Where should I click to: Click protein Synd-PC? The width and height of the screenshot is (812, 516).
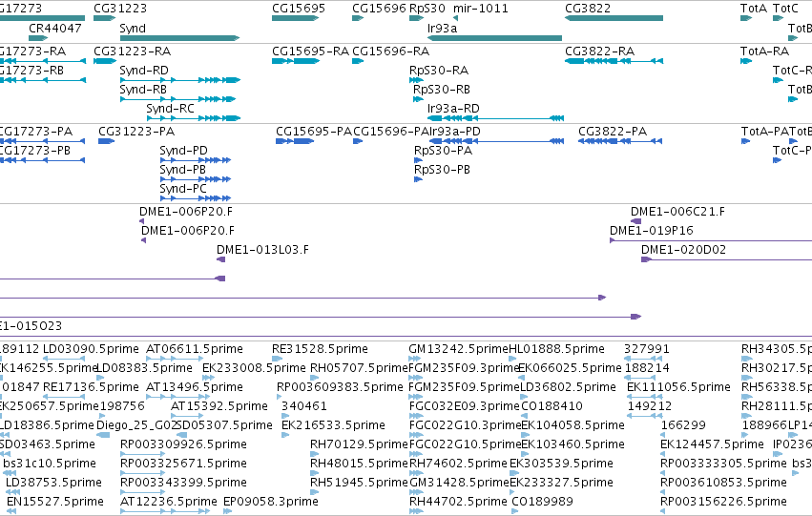(196, 198)
